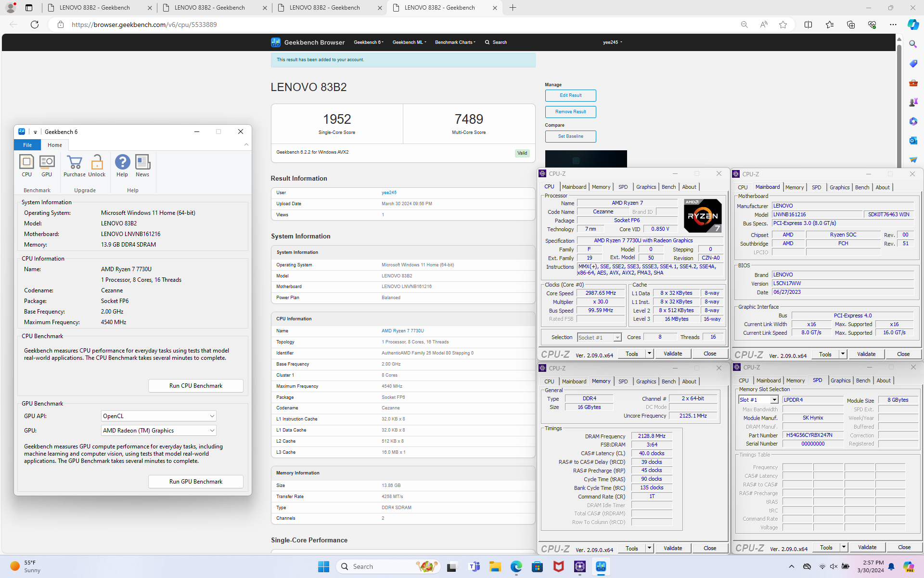Select About tab in CPU-Z SPD window
This screenshot has height=578, width=924.
(x=884, y=381)
